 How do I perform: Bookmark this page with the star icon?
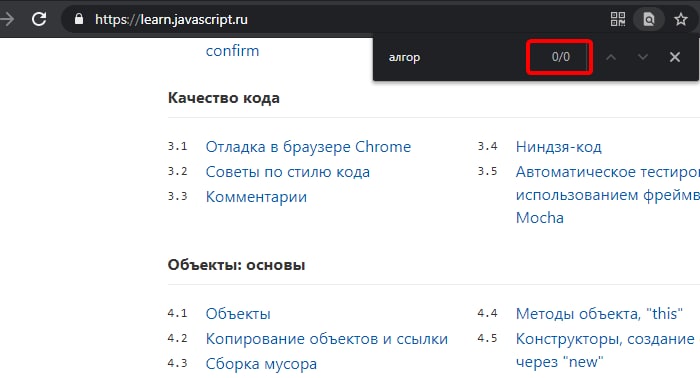coord(681,19)
